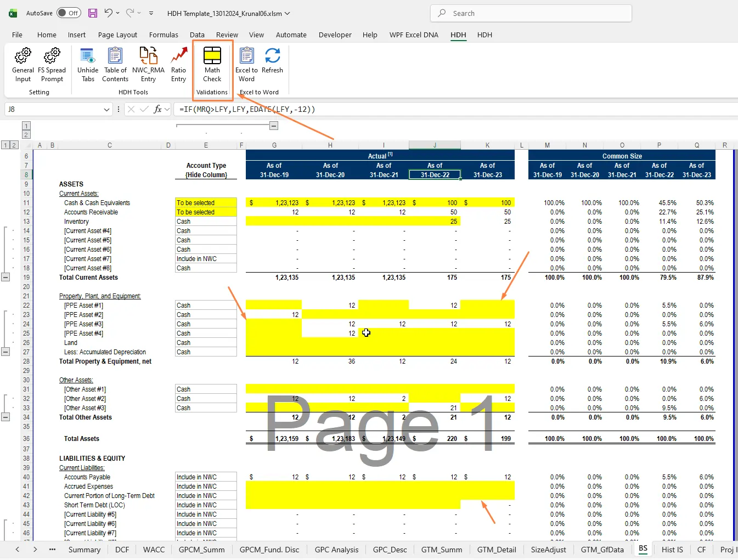Redo the last undone action
Screen dimensions: 738x560
tap(130, 13)
